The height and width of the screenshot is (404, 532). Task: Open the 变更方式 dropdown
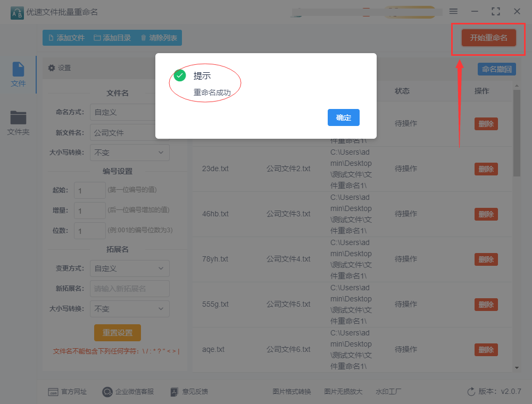(x=130, y=268)
